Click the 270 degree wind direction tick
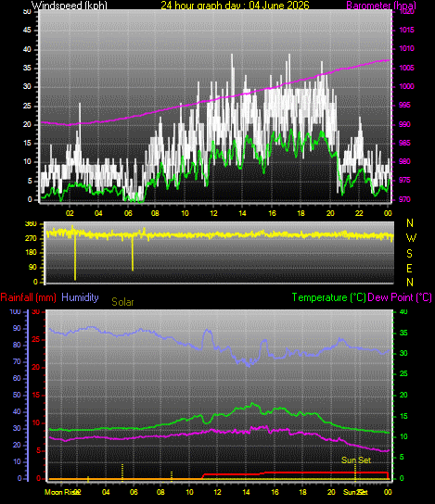Viewport: 435px width, 504px height. [31, 238]
